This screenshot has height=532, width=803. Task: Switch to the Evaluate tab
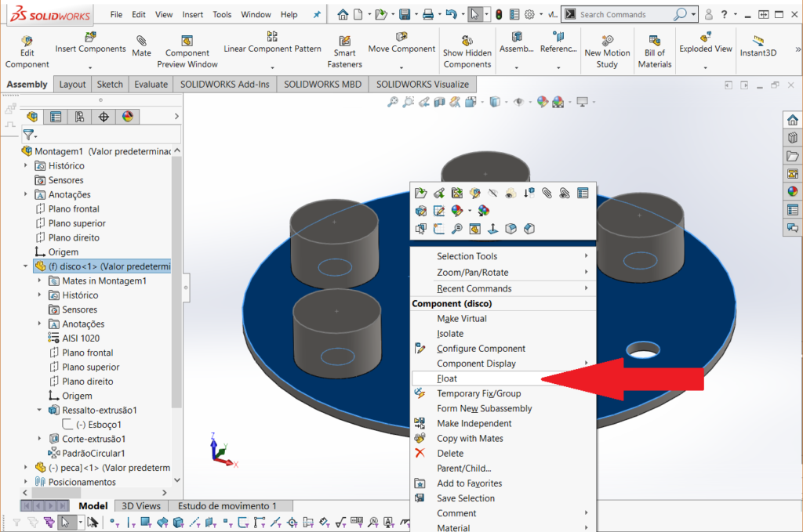pos(151,84)
